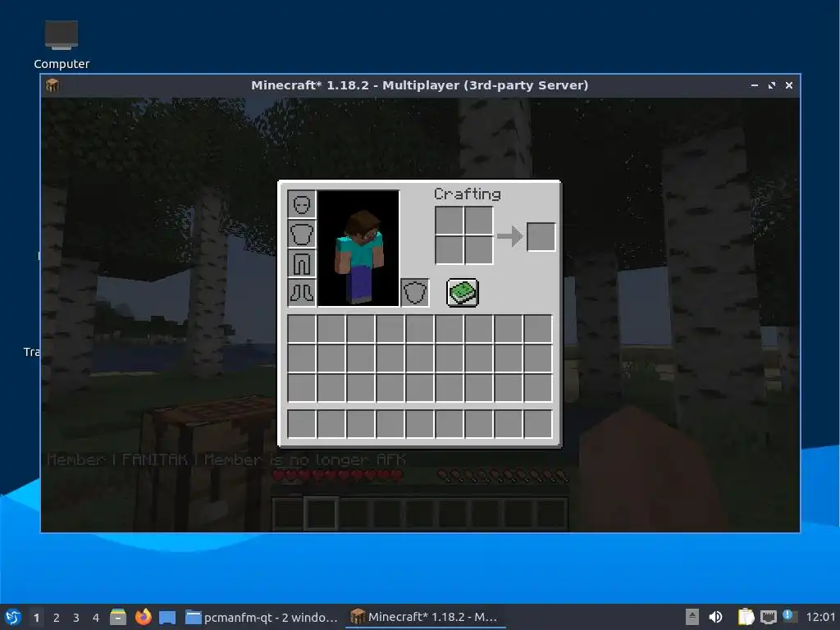This screenshot has height=630, width=840.
Task: Click the show desktop taskbar icon
Action: 167,617
